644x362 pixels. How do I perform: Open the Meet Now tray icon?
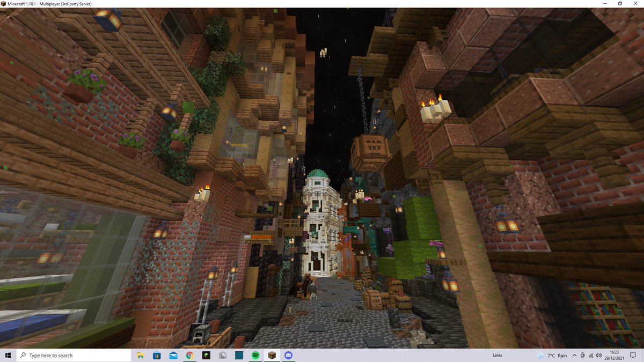coord(583,356)
